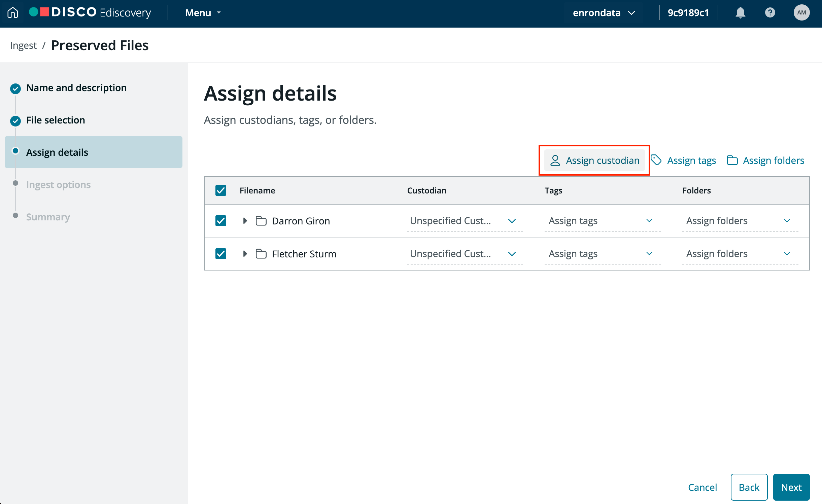Click the Fletcher Sturm folder icon

pyautogui.click(x=261, y=254)
